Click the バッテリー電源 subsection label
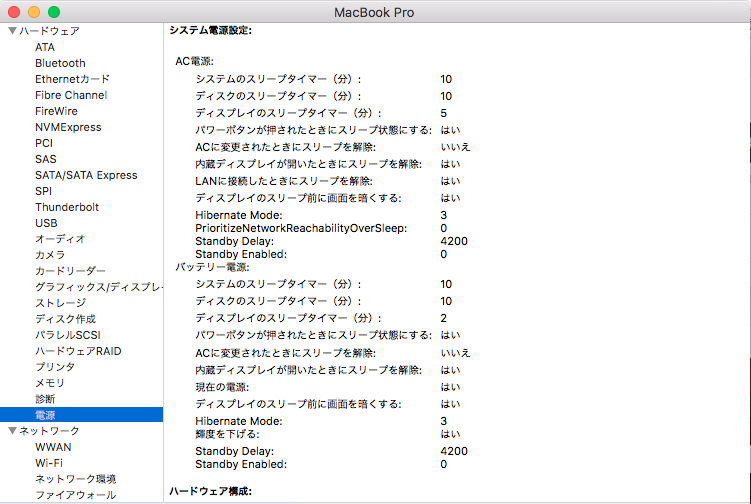751x504 pixels. 212,267
